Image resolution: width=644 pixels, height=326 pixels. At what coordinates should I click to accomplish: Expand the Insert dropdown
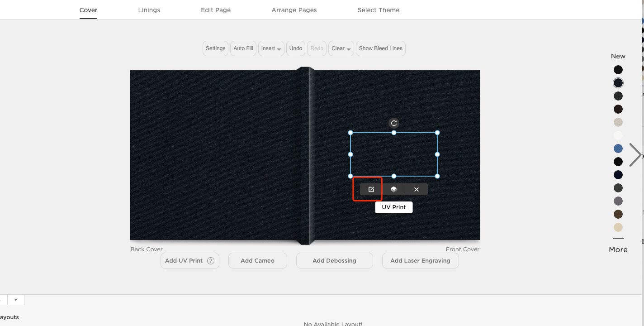coord(271,48)
